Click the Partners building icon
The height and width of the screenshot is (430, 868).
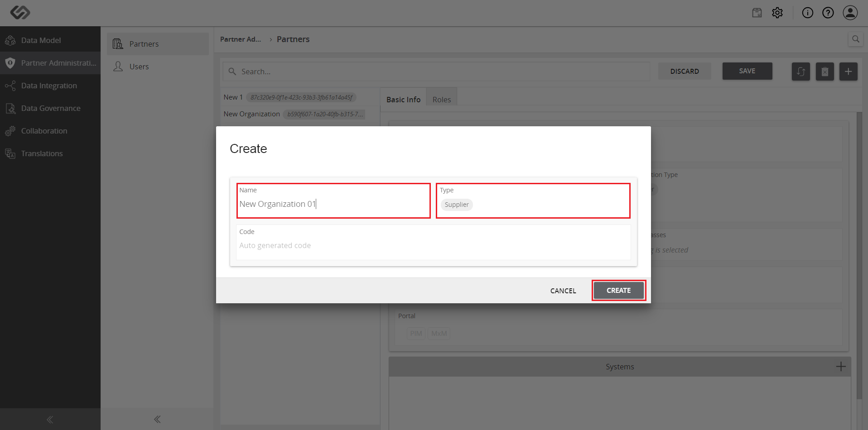tap(118, 44)
